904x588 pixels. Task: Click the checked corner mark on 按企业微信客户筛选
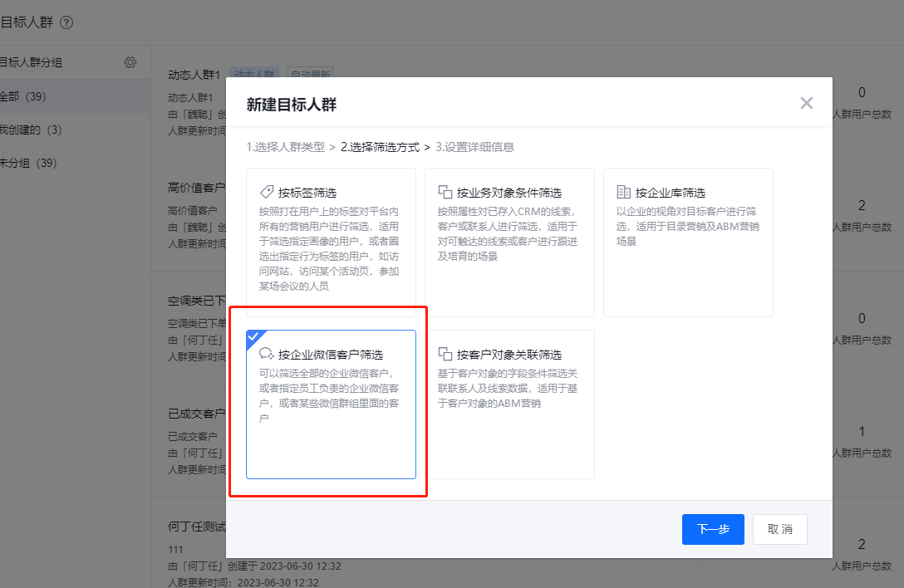(253, 337)
